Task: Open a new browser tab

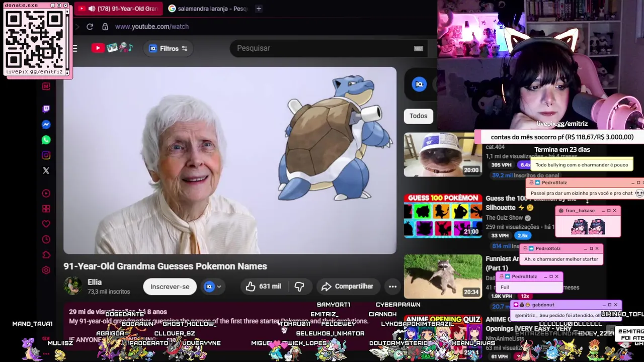Action: [x=259, y=9]
